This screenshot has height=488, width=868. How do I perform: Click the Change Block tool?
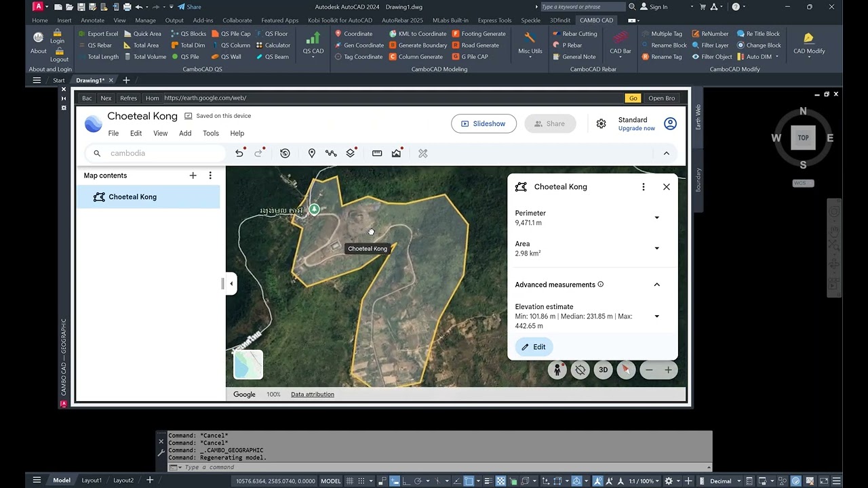(x=758, y=45)
